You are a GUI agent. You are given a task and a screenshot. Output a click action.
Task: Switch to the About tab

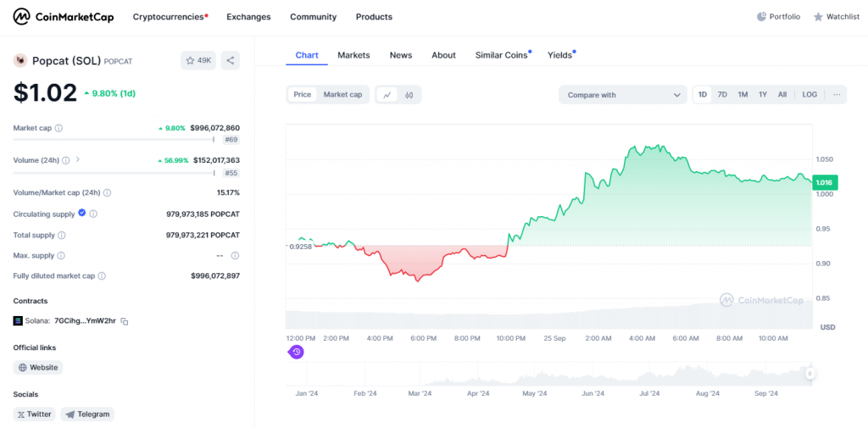443,55
